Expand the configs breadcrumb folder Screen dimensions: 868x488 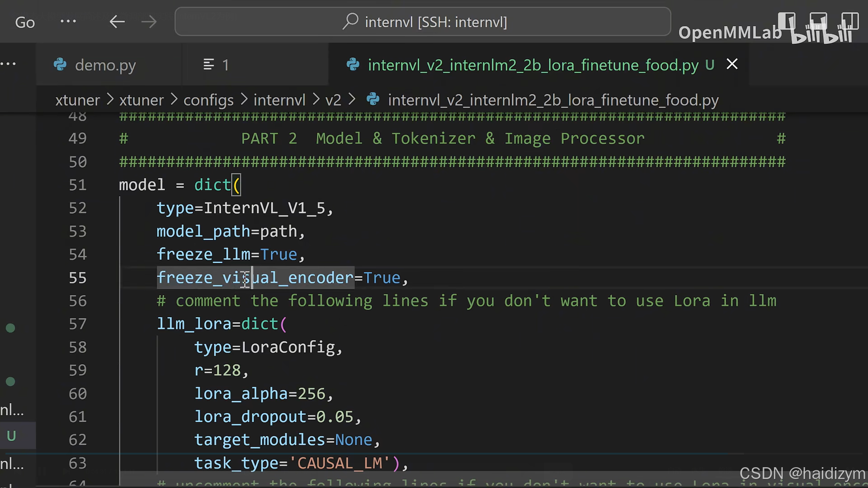click(x=208, y=100)
